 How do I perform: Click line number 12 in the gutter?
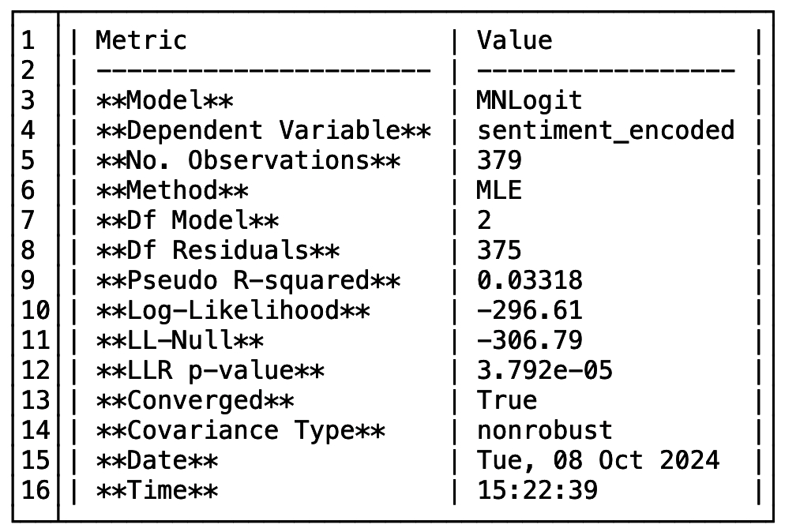tap(36, 370)
